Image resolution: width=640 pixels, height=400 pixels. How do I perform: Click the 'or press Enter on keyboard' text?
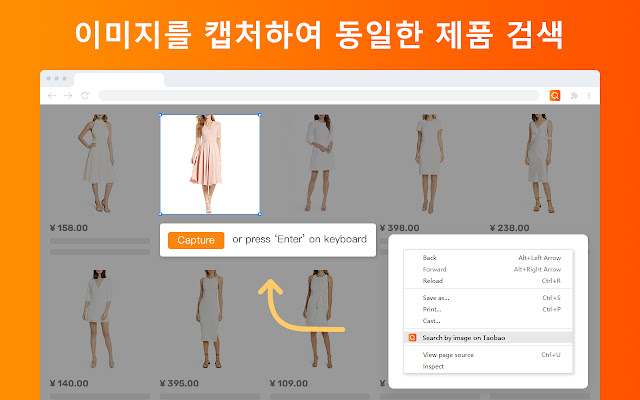coord(300,239)
